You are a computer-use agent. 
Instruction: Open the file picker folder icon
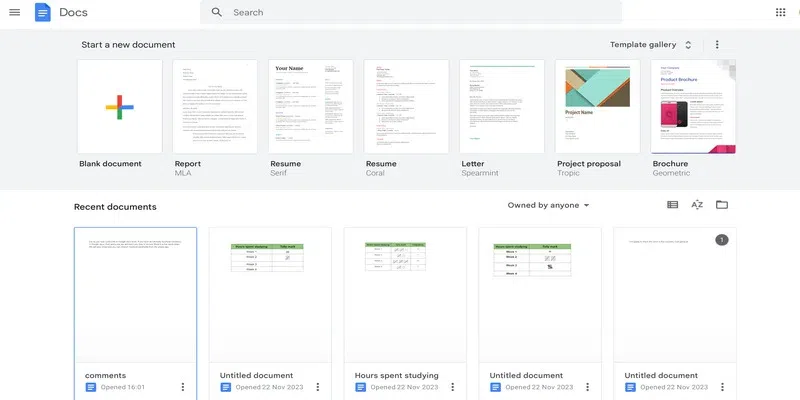point(721,205)
